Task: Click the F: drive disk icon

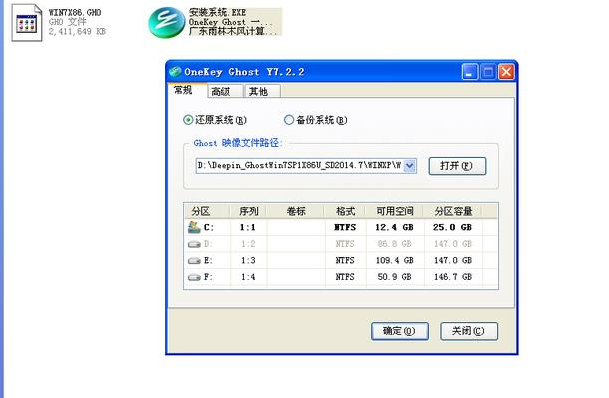Action: [194, 277]
